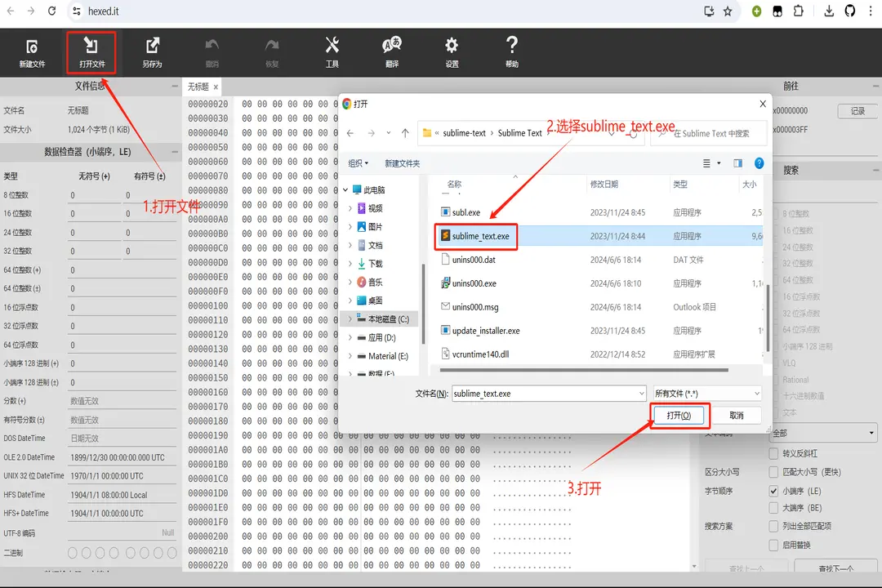Open the 所有文件 (*.*) file type dropdown
This screenshot has height=588, width=882.
[706, 394]
